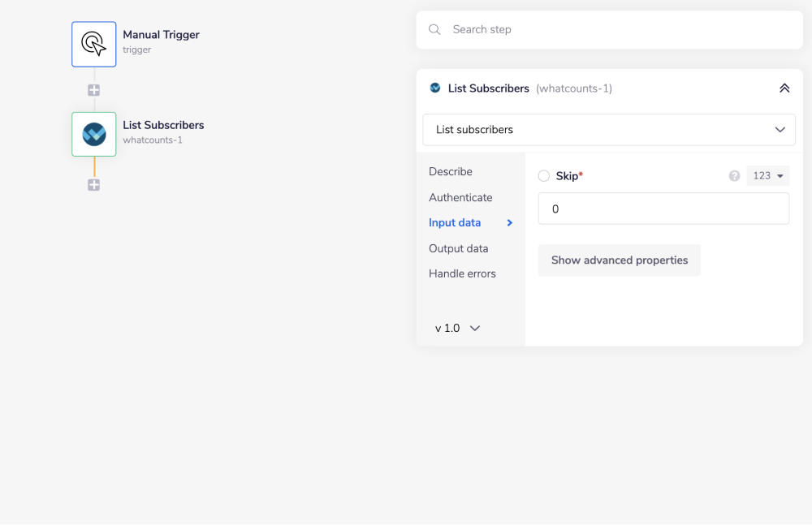Click the help question mark icon beside Skip
Screen dimensions: 812x525
[x=734, y=176]
